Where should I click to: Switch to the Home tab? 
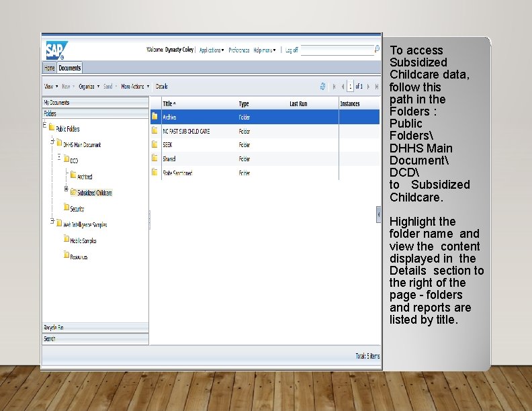click(x=50, y=68)
